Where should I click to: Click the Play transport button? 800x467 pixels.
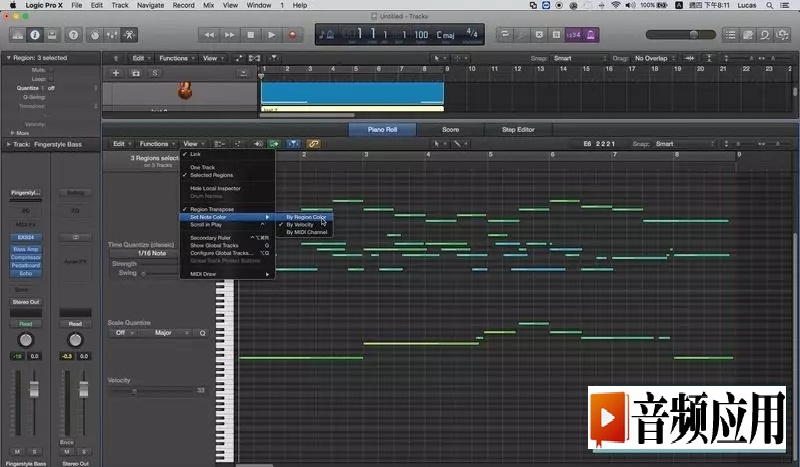click(271, 35)
